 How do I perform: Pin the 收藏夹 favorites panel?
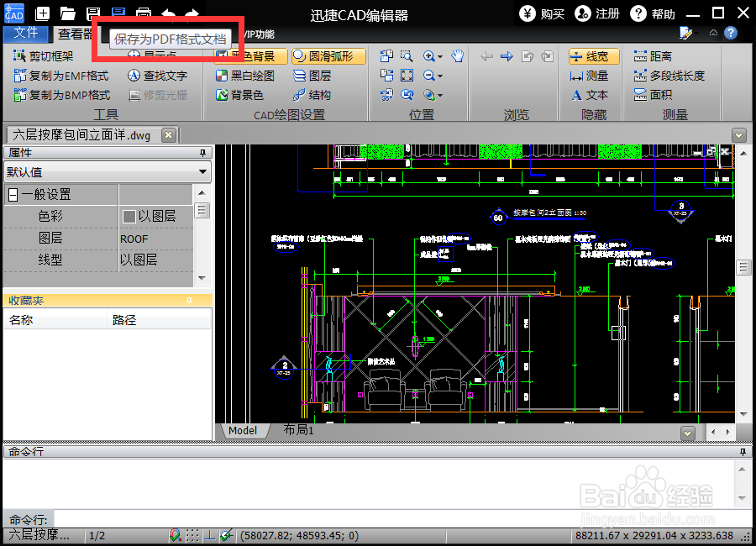tap(190, 301)
